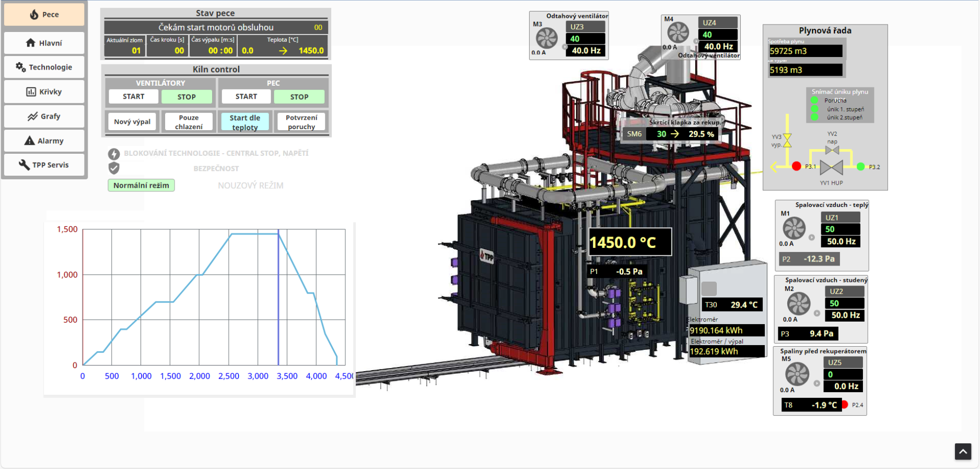980x469 pixels.
Task: Toggle Normální režim mode
Action: pyautogui.click(x=141, y=186)
